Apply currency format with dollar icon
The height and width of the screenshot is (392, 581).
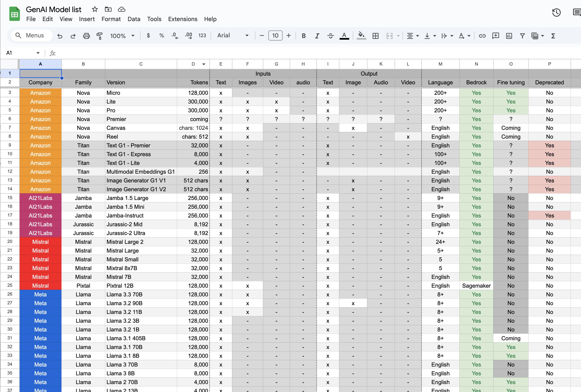[x=148, y=36]
